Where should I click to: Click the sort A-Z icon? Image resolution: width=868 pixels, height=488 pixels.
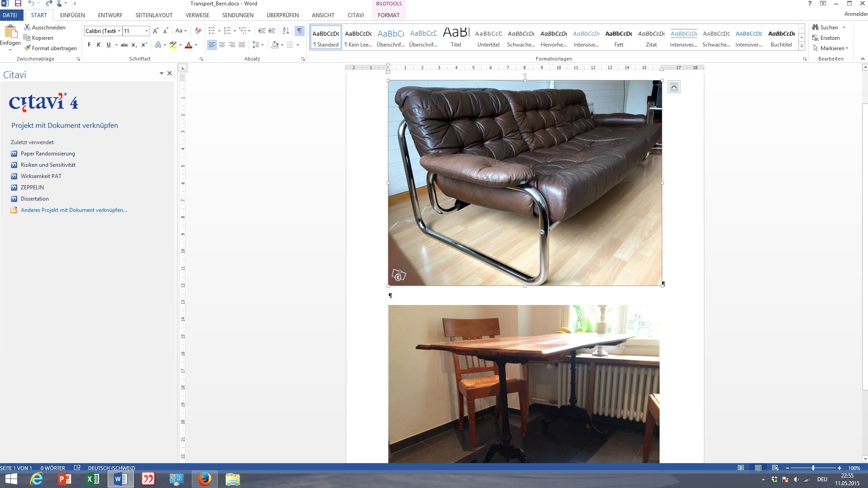coord(286,31)
